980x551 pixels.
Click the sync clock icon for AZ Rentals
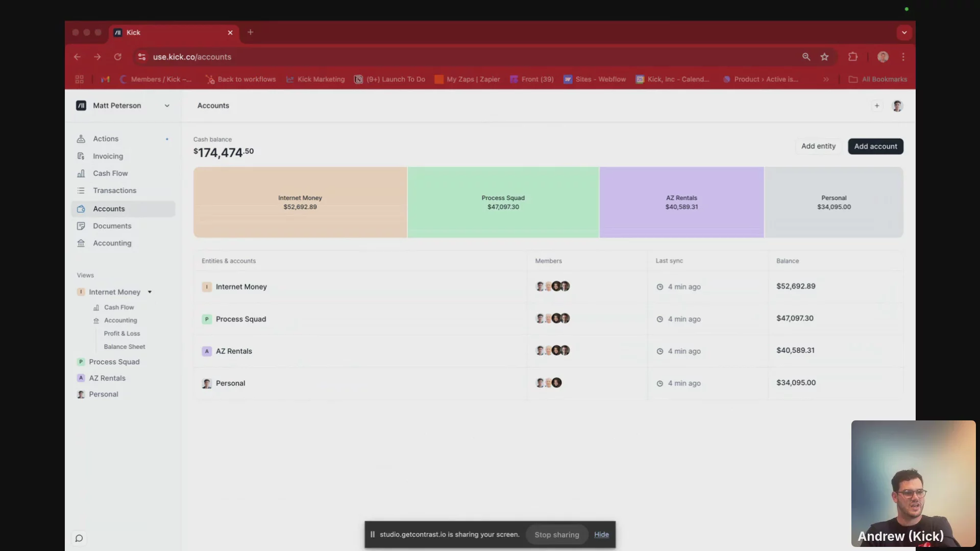coord(659,352)
